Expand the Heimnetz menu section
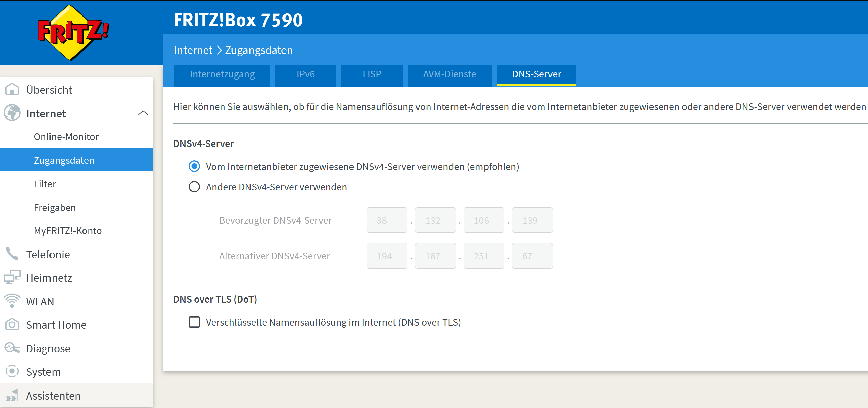868x408 pixels. click(49, 278)
